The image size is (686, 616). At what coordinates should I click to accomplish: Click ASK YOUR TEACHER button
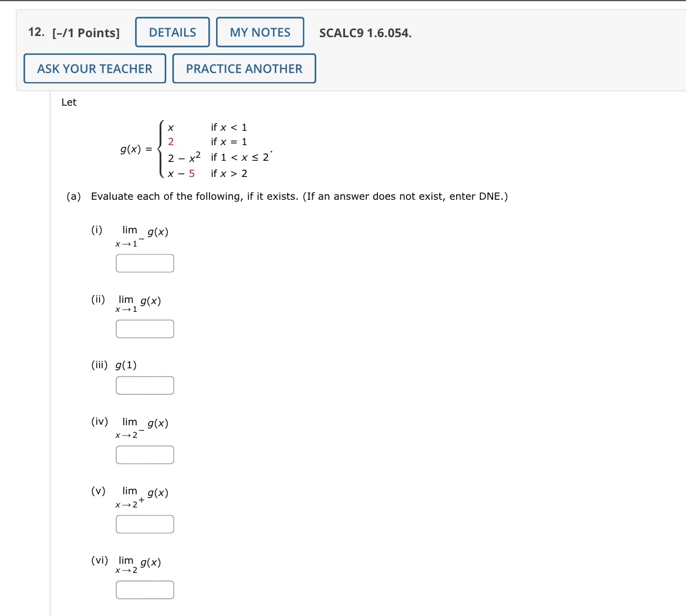tap(95, 68)
